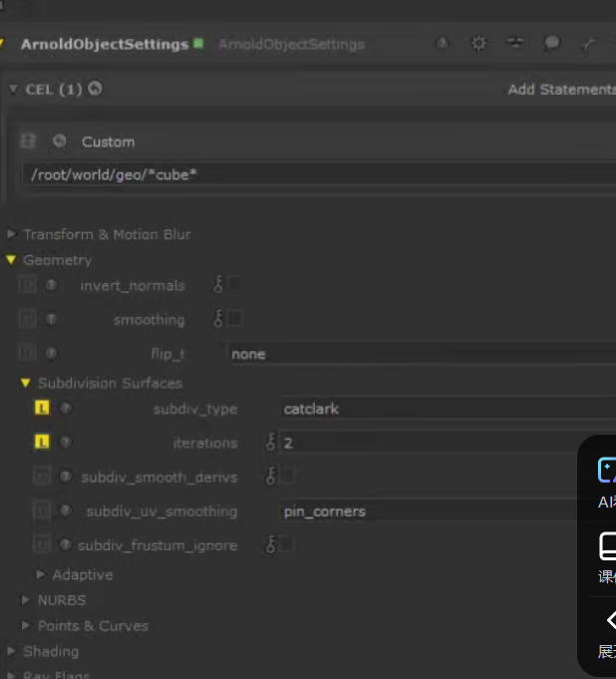
Task: Toggle the smoothing checkbox
Action: (x=235, y=319)
